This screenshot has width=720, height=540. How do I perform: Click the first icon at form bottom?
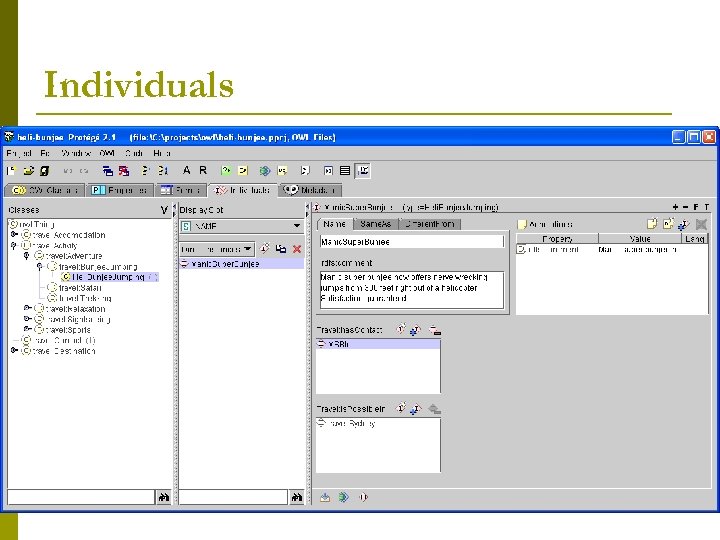tap(325, 497)
